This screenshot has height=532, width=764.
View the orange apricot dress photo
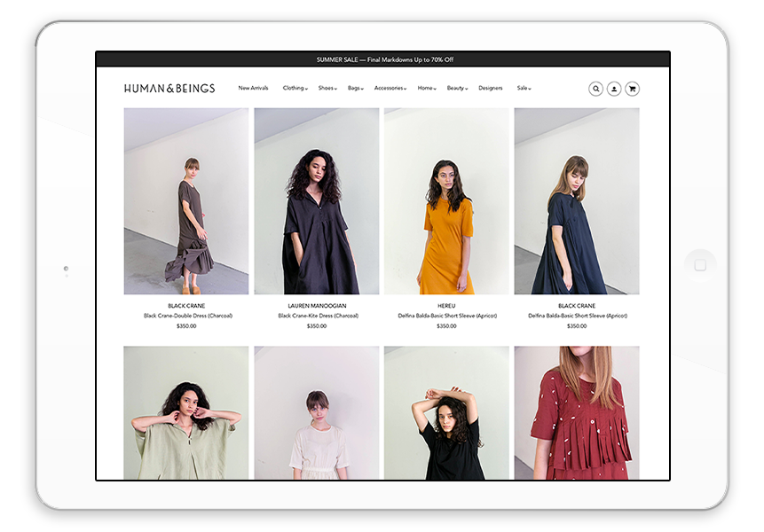446,201
